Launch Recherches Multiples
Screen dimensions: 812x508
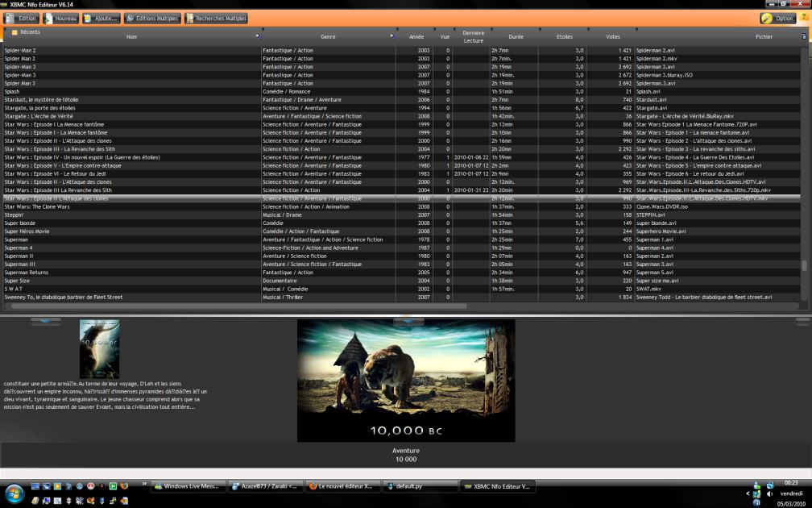tap(216, 18)
